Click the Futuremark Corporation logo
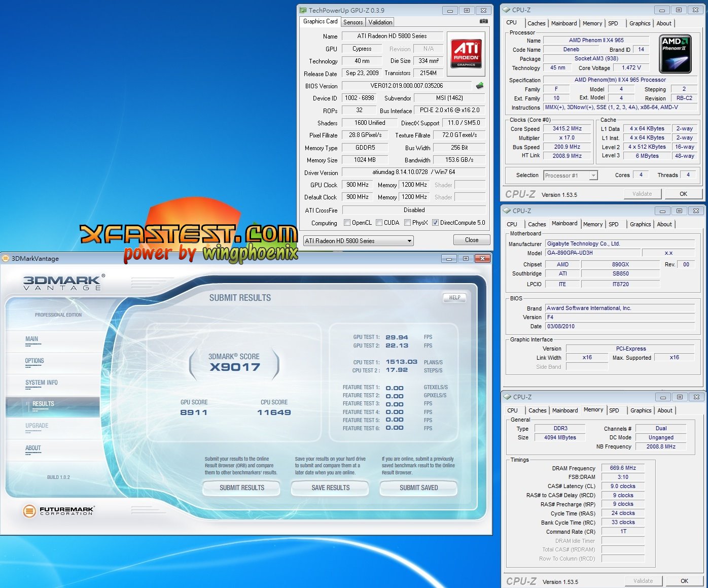 [x=59, y=510]
